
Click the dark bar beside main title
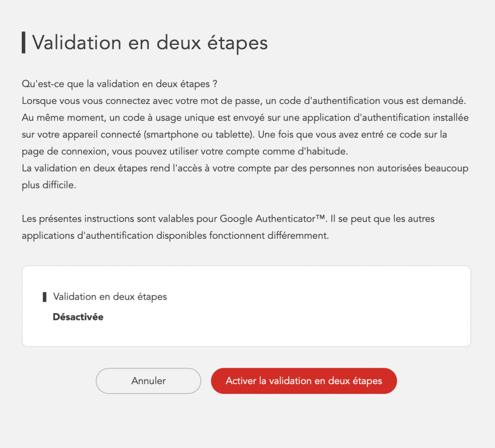(x=24, y=43)
